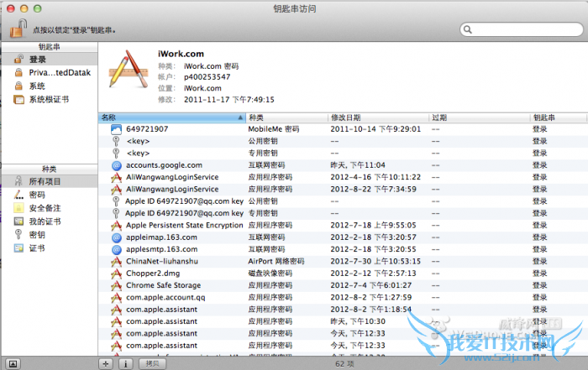Select the 系统根证书 keychain
Image resolution: width=588 pixels, height=370 pixels.
50,100
